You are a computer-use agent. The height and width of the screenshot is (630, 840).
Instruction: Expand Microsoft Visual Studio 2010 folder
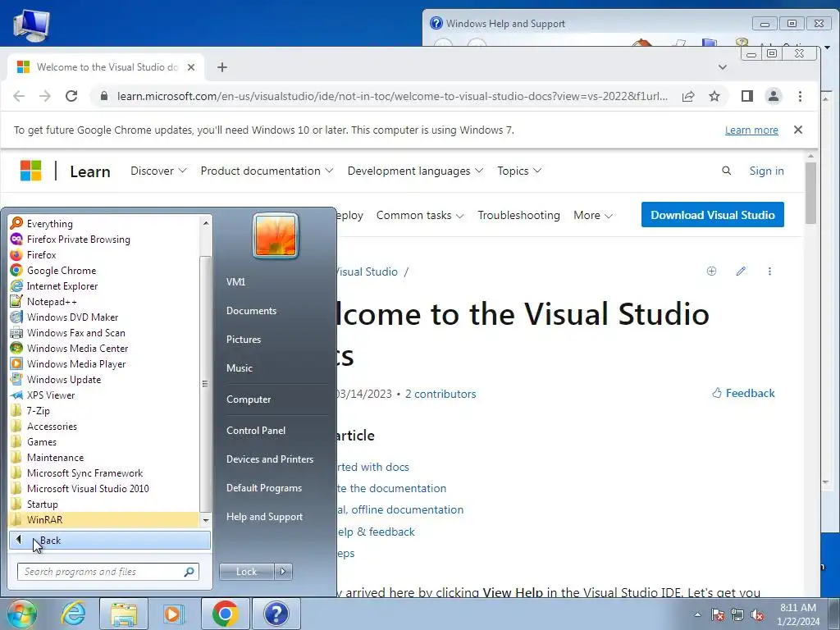tap(104, 488)
